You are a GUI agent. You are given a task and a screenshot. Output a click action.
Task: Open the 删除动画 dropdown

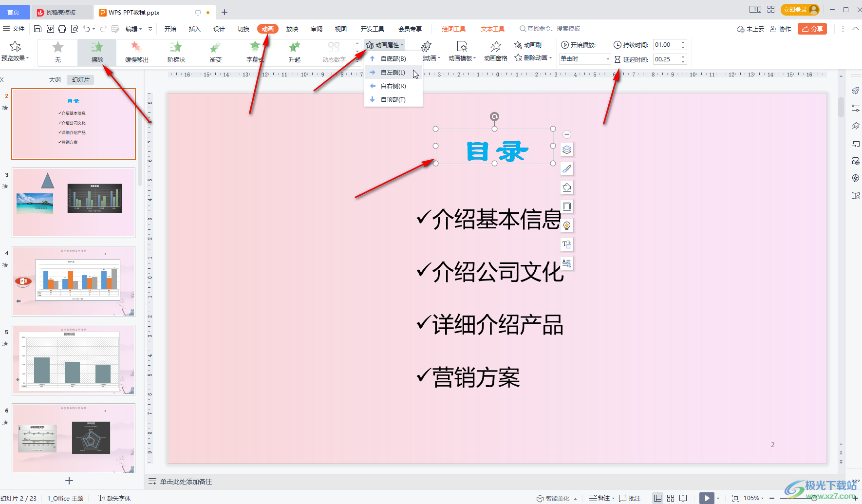(x=533, y=58)
